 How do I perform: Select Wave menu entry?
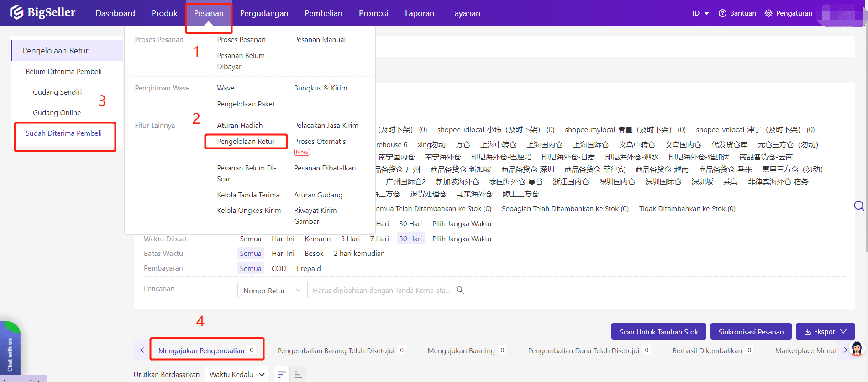tap(226, 88)
